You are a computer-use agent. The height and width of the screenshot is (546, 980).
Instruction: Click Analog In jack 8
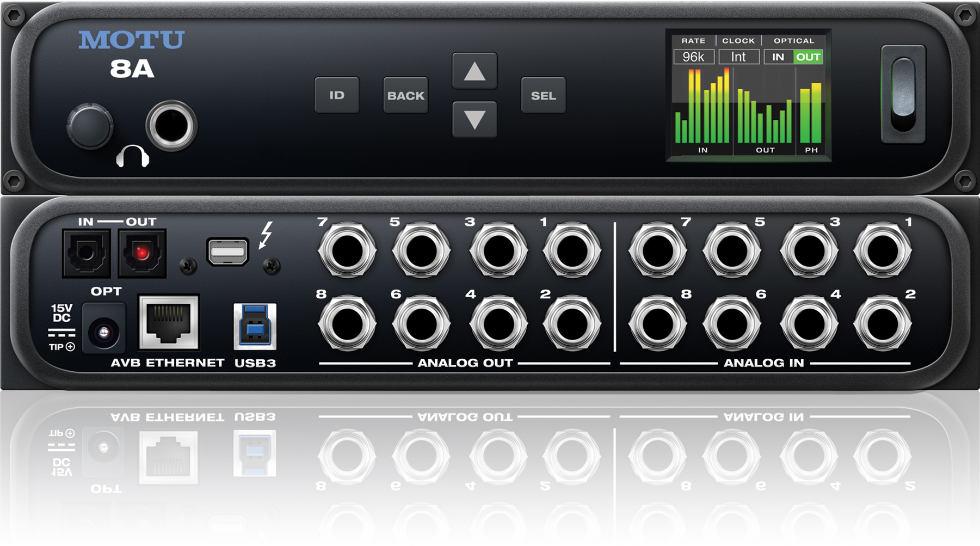pyautogui.click(x=657, y=324)
